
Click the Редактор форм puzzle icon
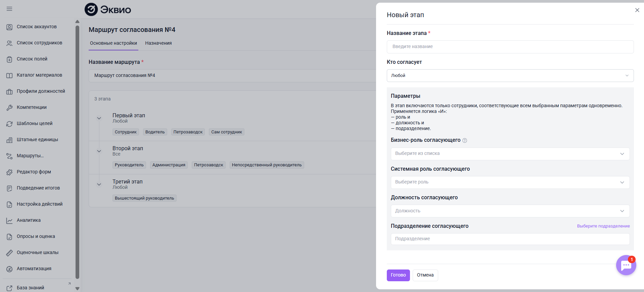9,172
